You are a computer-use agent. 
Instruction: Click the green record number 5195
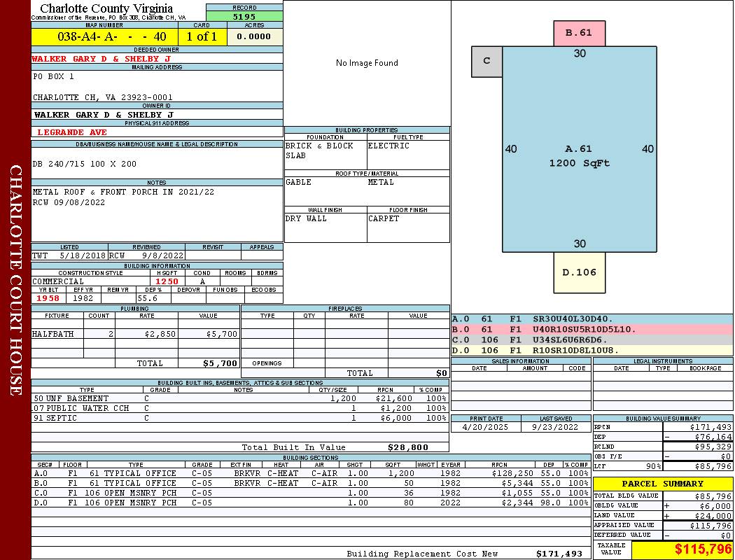pyautogui.click(x=244, y=17)
